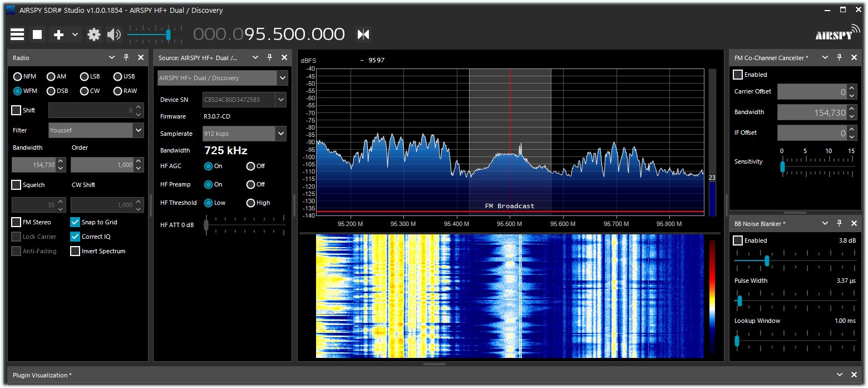Screen dimensions: 868x388
Task: Click the plus new-slice button
Action: [x=58, y=35]
